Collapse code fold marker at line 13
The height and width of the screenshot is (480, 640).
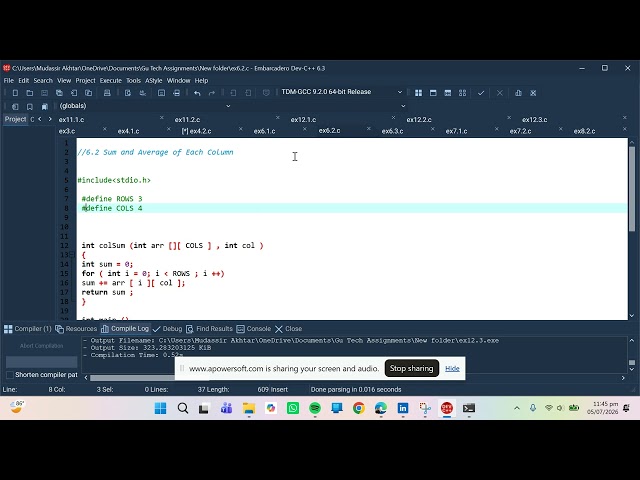pyautogui.click(x=72, y=255)
